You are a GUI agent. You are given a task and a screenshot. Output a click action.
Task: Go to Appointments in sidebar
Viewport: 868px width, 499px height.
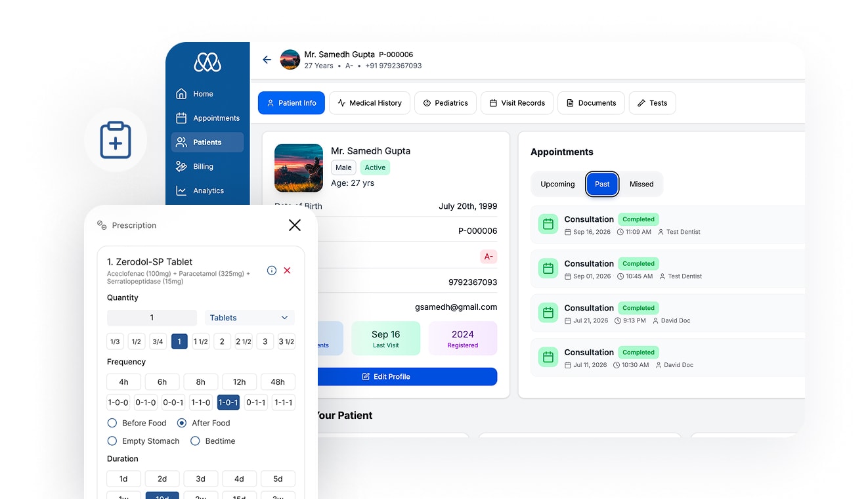(x=207, y=118)
